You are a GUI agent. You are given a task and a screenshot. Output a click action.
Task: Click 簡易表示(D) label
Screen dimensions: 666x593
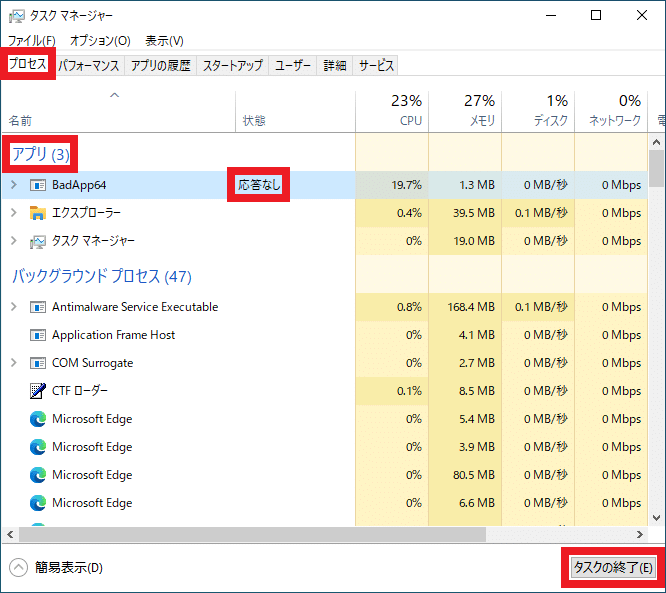69,568
